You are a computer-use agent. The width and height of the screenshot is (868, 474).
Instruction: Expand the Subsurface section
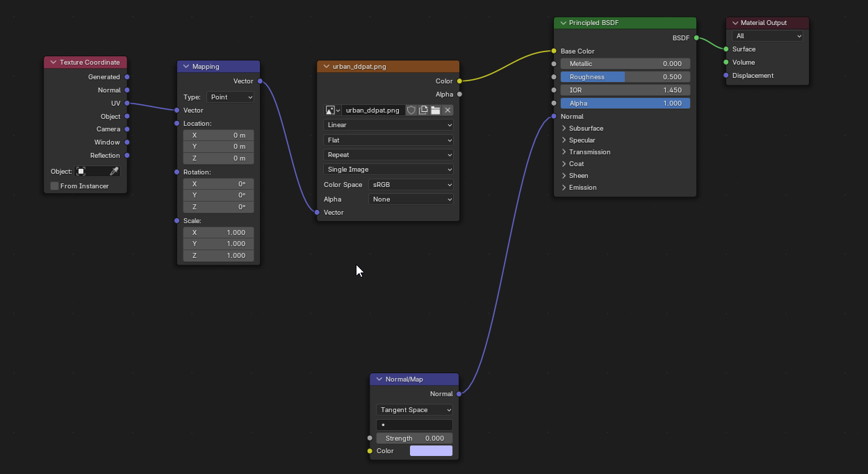tap(564, 129)
